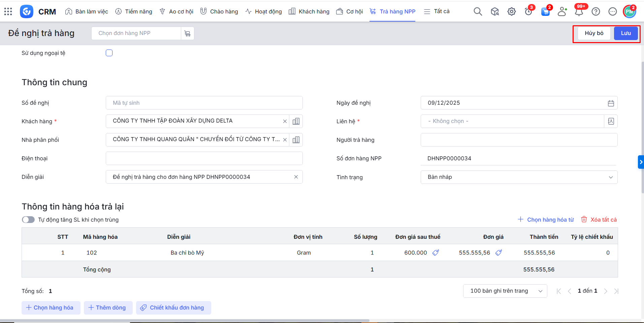Clear the Diễn giải field text

[296, 177]
